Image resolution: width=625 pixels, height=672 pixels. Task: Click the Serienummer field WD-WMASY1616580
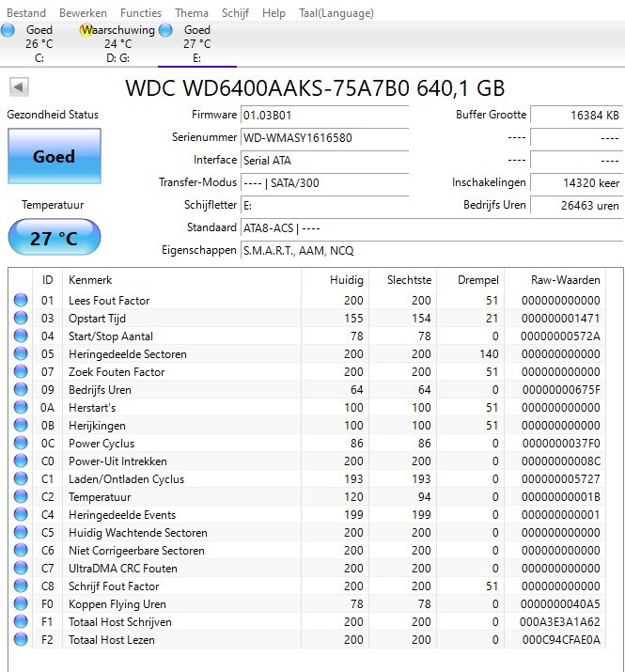coord(324,137)
